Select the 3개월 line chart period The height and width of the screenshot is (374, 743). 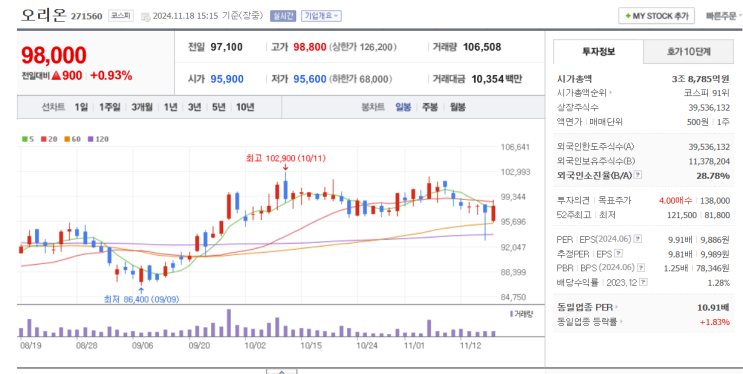[142, 107]
